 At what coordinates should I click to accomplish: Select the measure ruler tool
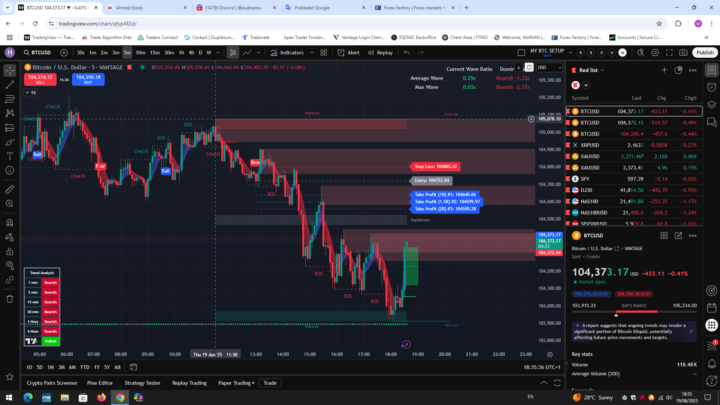click(10, 189)
